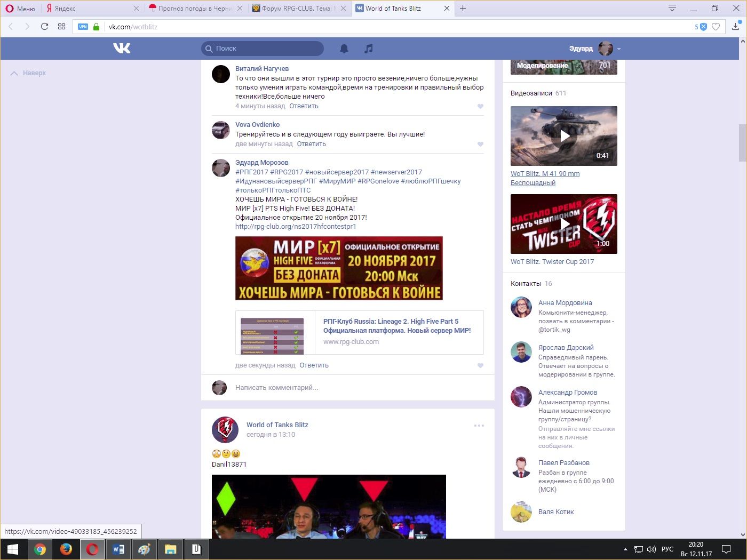Image resolution: width=747 pixels, height=560 pixels.
Task: Click the VPN badge in address bar
Action: tap(83, 27)
